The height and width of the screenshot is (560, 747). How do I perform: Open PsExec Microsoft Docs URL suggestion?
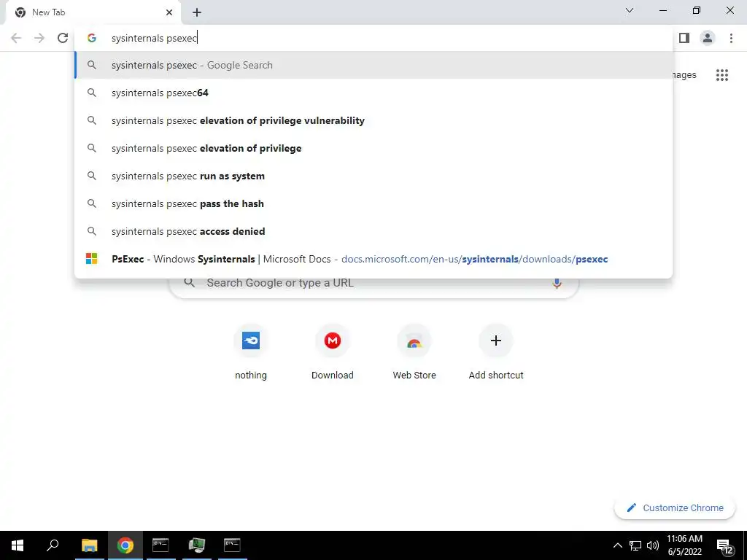pyautogui.click(x=373, y=259)
